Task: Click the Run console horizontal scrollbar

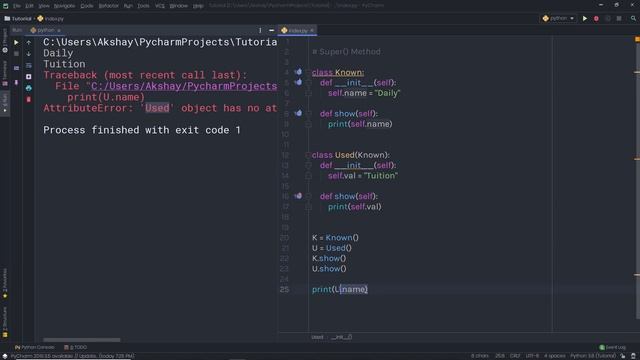Action: (82, 340)
